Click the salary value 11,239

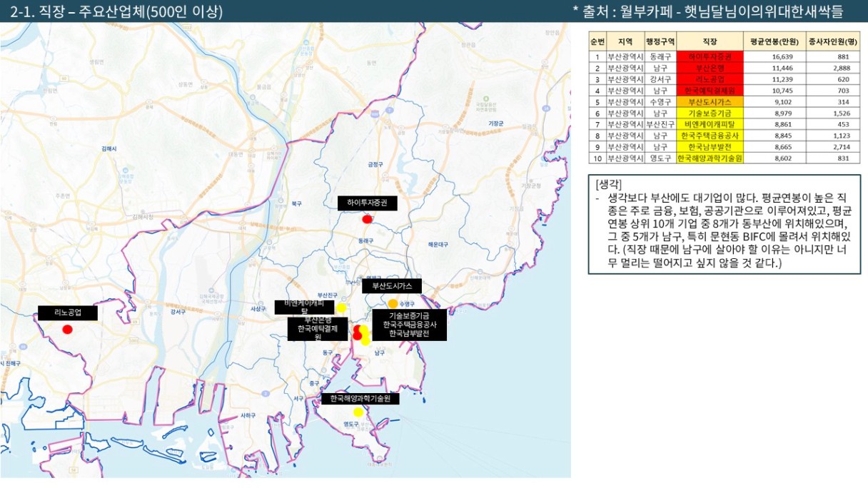coord(784,78)
